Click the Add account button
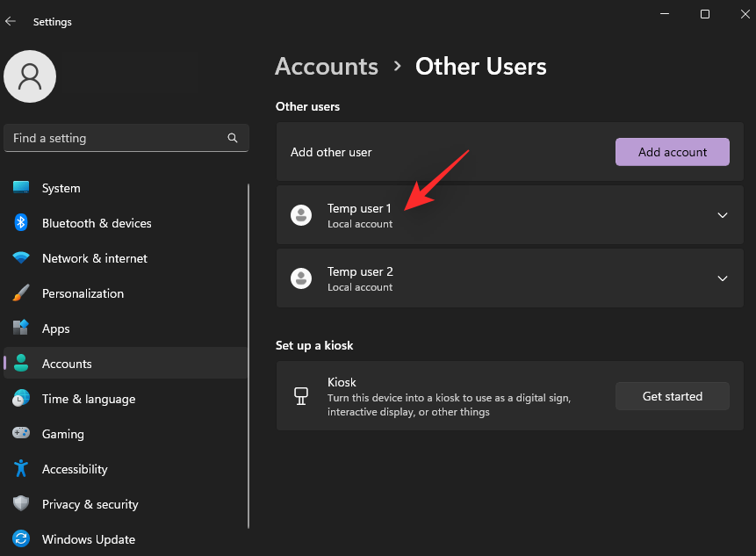This screenshot has width=756, height=556. 672,151
